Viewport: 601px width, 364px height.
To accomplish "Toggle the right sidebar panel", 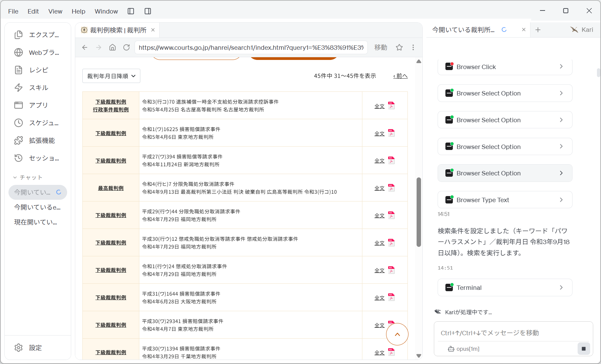I will pyautogui.click(x=148, y=11).
